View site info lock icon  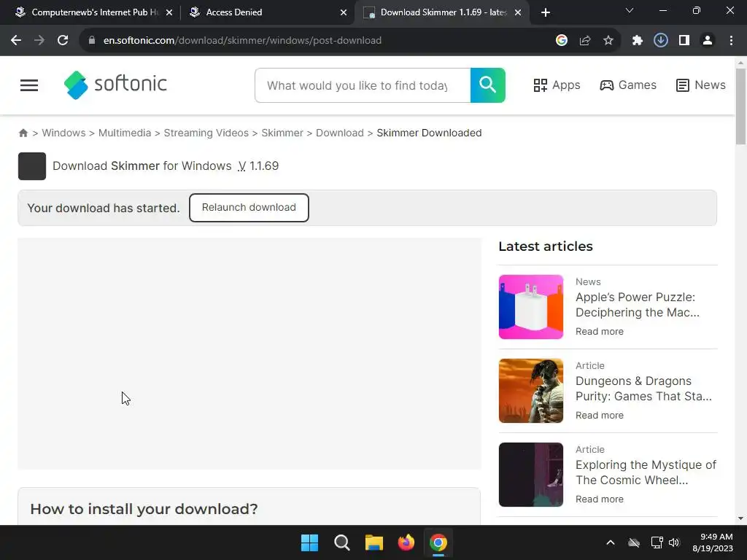point(92,41)
